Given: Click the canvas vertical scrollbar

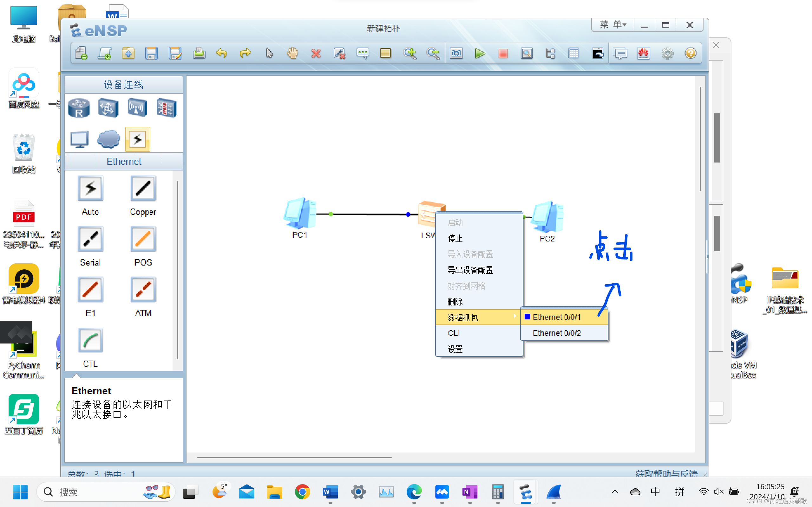Looking at the screenshot, I should point(700,139).
